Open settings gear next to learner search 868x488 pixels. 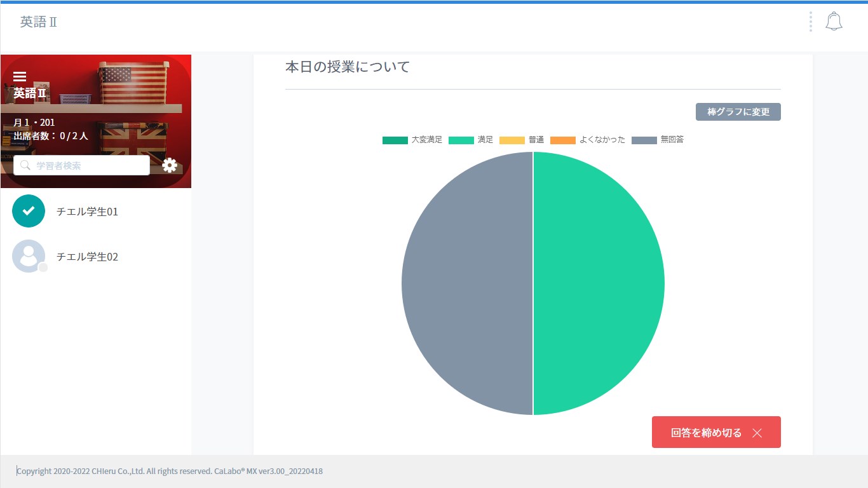pos(170,165)
